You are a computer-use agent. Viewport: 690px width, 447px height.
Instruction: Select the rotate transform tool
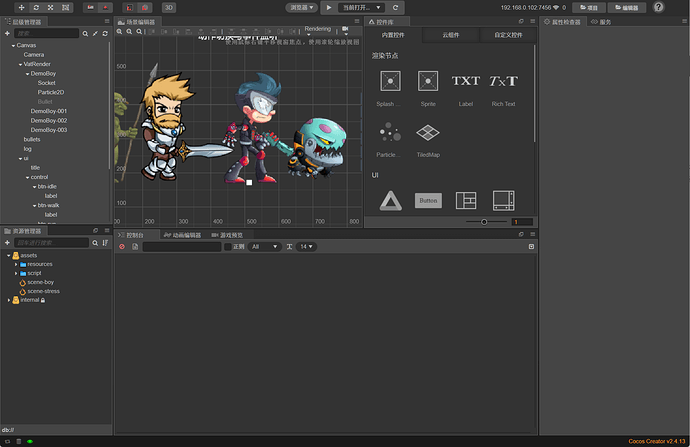(x=36, y=7)
